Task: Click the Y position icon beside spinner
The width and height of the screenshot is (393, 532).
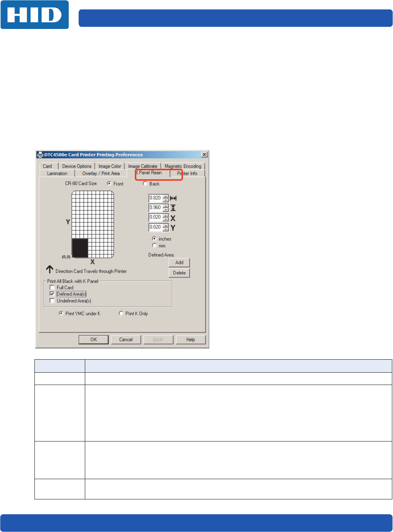Action: pos(173,228)
